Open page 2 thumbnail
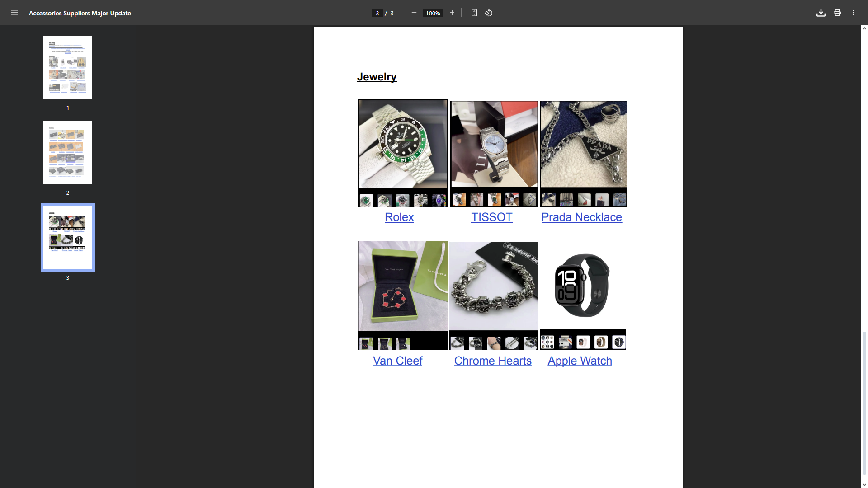The image size is (868, 488). pos(68,153)
